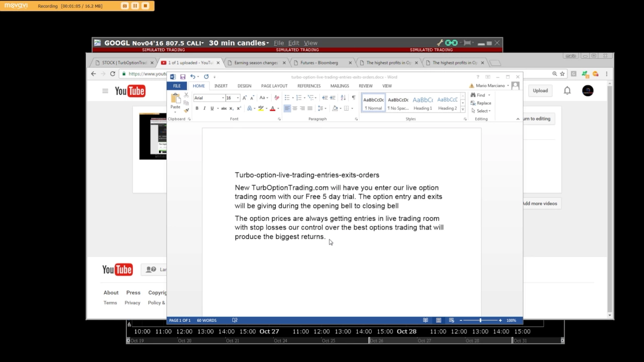The width and height of the screenshot is (644, 362).
Task: Switch to the MAILINGS ribbon tab
Action: coord(340,86)
